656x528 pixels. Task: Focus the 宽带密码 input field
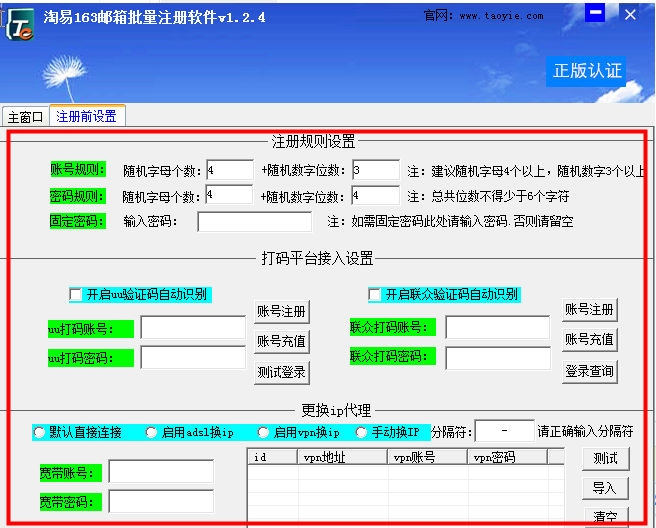[161, 501]
